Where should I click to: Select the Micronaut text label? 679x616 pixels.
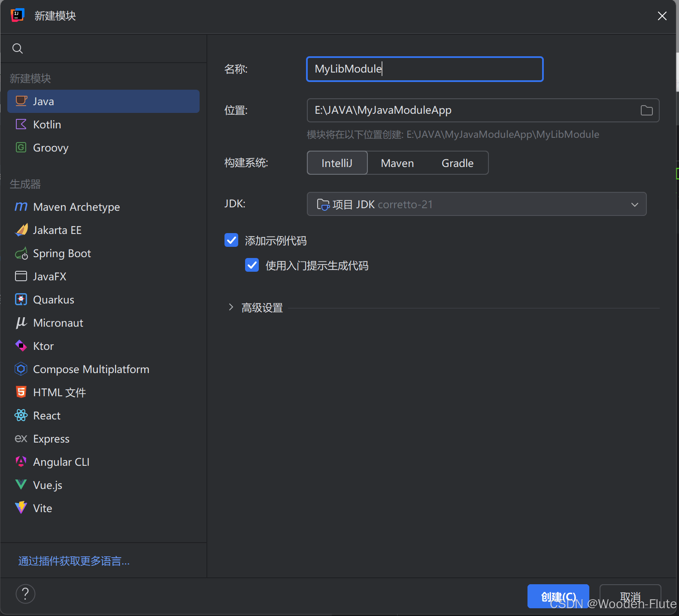point(58,323)
